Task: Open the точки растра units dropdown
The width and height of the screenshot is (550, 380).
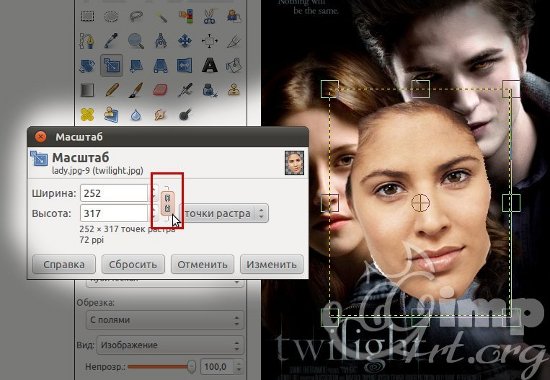Action: point(224,213)
